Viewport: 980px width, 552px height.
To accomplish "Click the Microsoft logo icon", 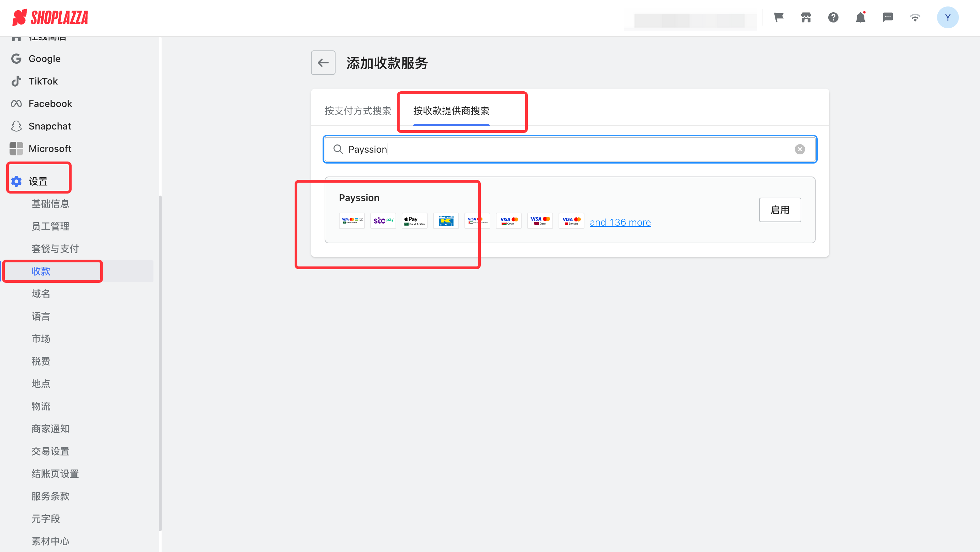I will 16,149.
